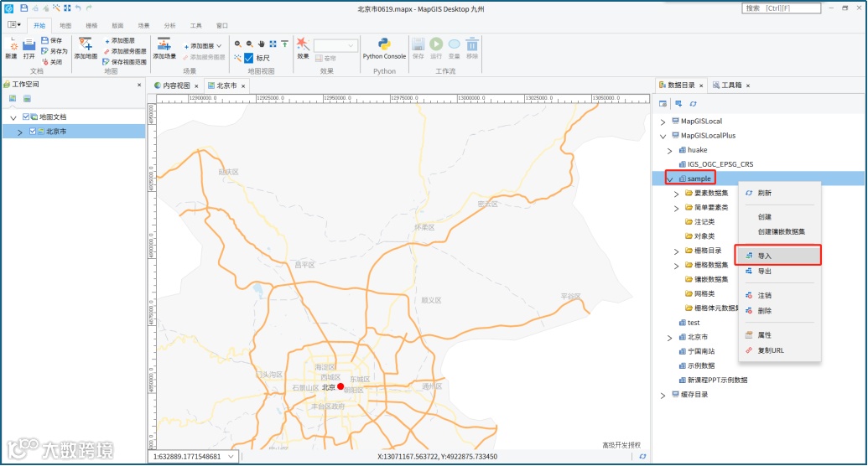This screenshot has width=868, height=466.
Task: Toggle the 北京市 layer checkbox
Action: coord(33,131)
